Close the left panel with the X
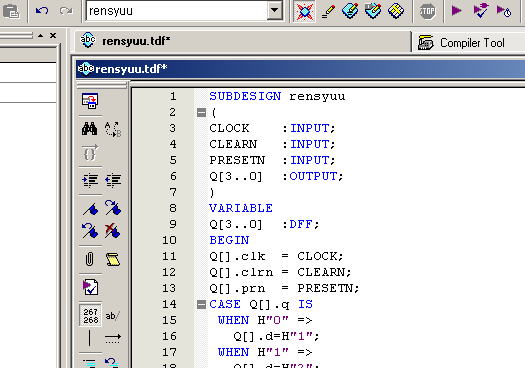525x368 pixels. [53, 35]
